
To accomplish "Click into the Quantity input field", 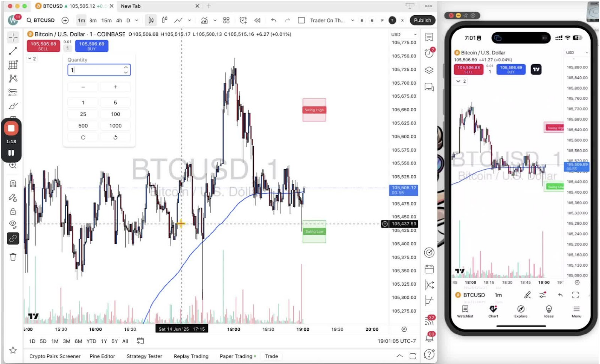I will [99, 70].
